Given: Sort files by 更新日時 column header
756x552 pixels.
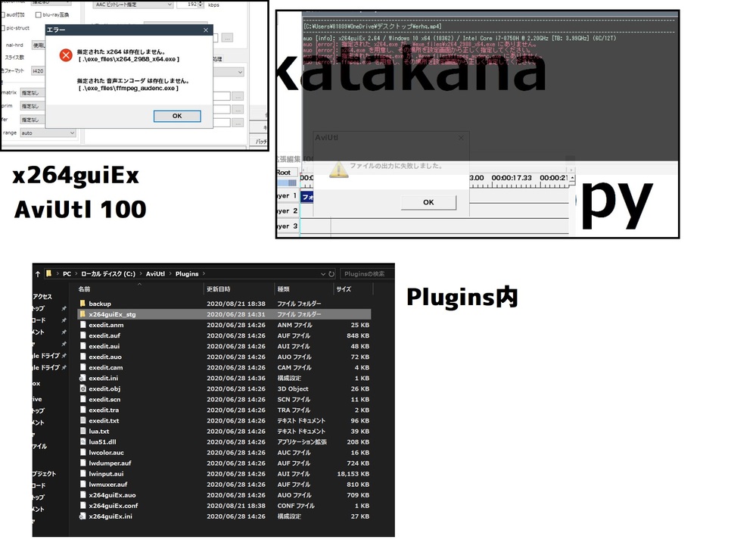Looking at the screenshot, I should 219,289.
